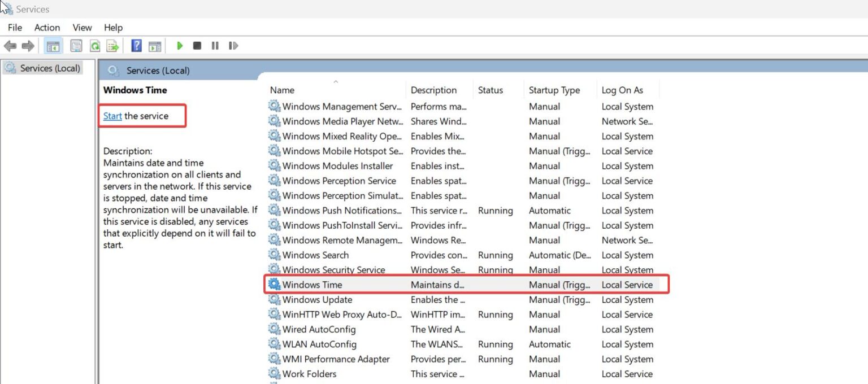Image resolution: width=868 pixels, height=384 pixels.
Task: Toggle the Show/Hide Console Tree icon
Action: tap(53, 46)
